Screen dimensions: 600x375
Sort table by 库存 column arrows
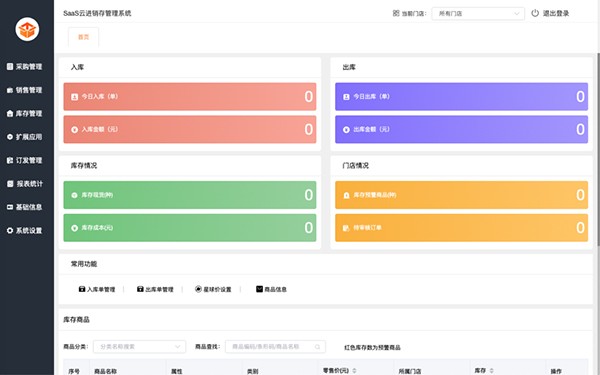(492, 370)
